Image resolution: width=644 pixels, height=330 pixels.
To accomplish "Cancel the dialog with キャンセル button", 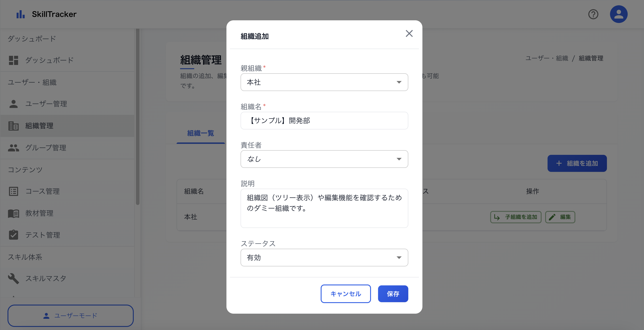I will [x=346, y=294].
